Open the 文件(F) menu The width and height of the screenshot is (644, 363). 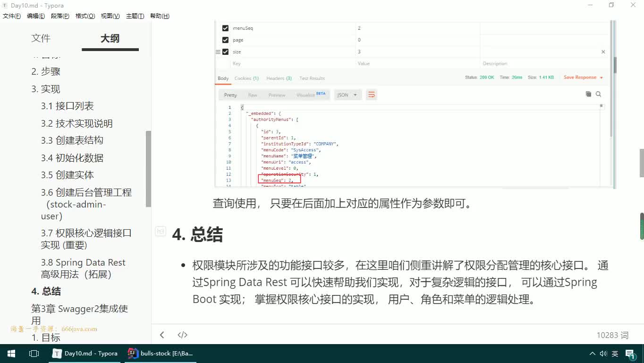(12, 16)
